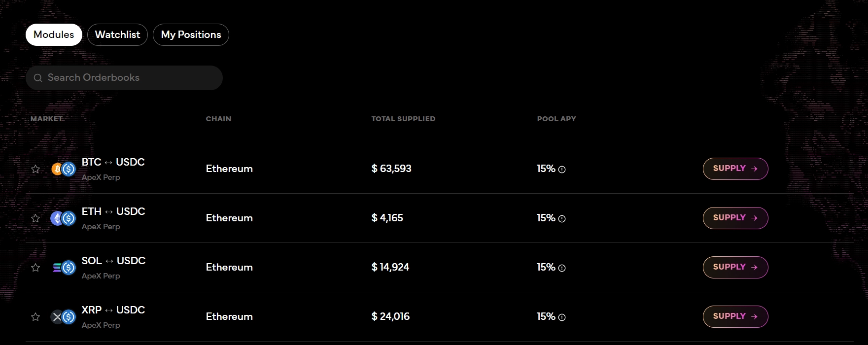868x345 pixels.
Task: Open APY info icon on SOL row
Action: (x=562, y=268)
